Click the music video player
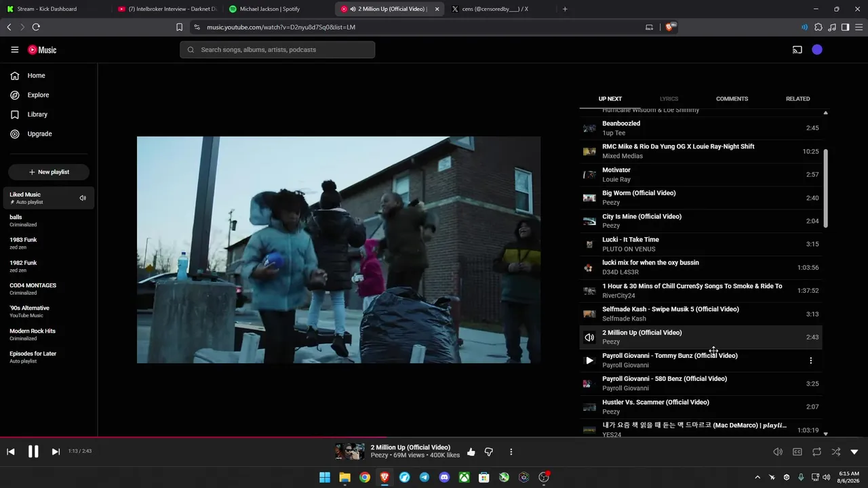Screen dimensions: 868x488 [338, 249]
